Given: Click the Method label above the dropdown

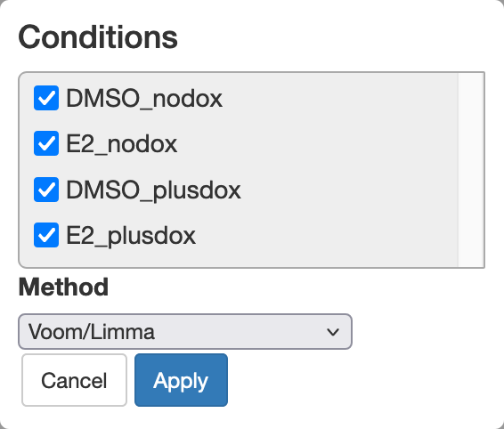Looking at the screenshot, I should [63, 287].
